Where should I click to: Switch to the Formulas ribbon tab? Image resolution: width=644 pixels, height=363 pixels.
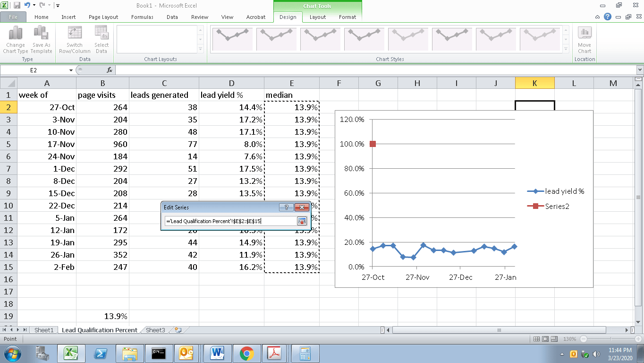(x=142, y=17)
